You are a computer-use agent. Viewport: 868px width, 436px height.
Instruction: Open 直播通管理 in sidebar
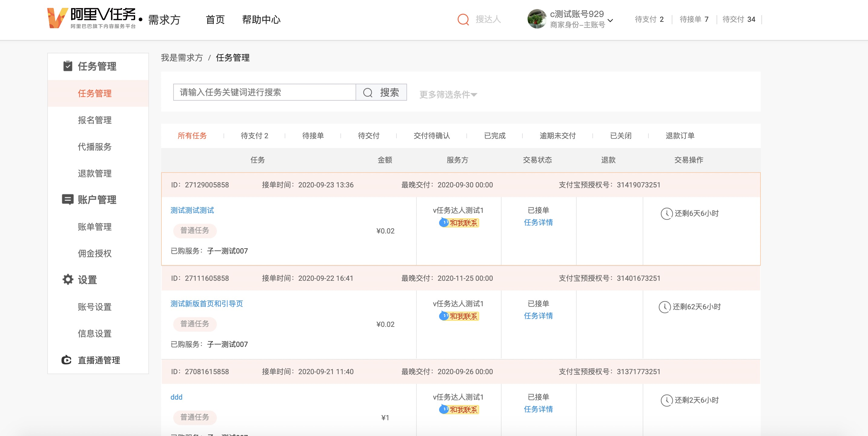99,360
